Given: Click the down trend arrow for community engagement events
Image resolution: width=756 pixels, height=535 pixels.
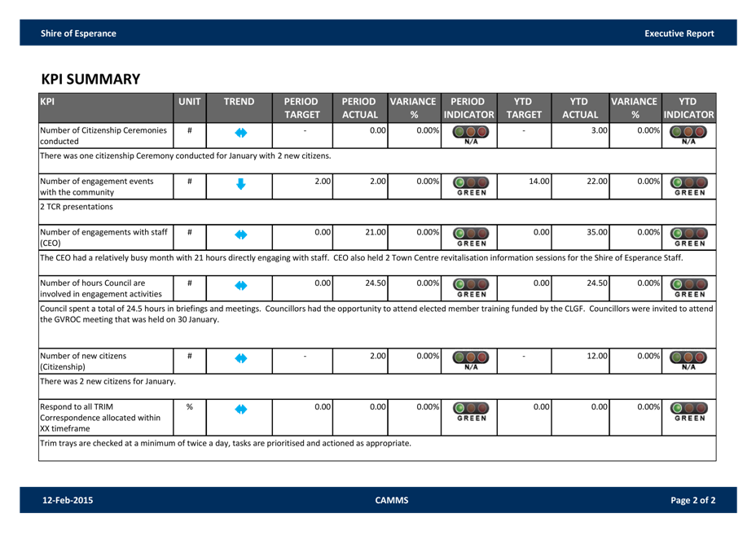Looking at the screenshot, I should (x=240, y=184).
